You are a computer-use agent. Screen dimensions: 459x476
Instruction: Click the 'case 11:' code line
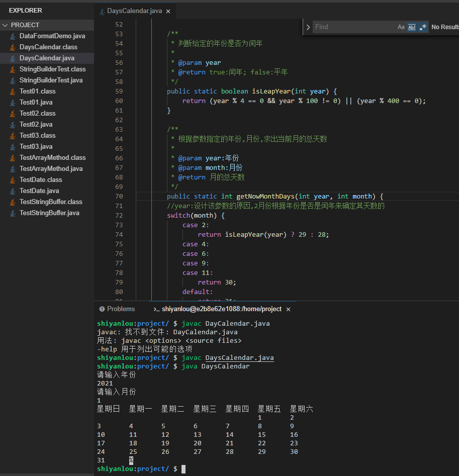(198, 273)
